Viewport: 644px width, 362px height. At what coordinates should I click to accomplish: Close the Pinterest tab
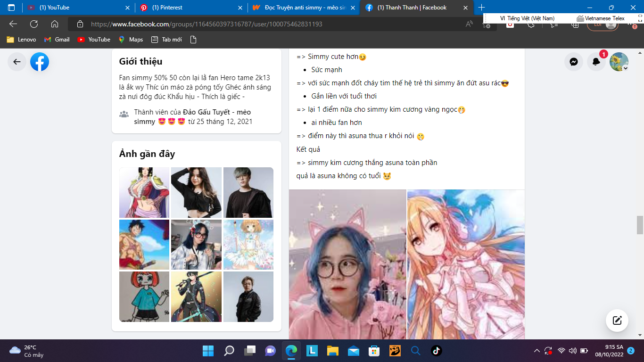241,8
